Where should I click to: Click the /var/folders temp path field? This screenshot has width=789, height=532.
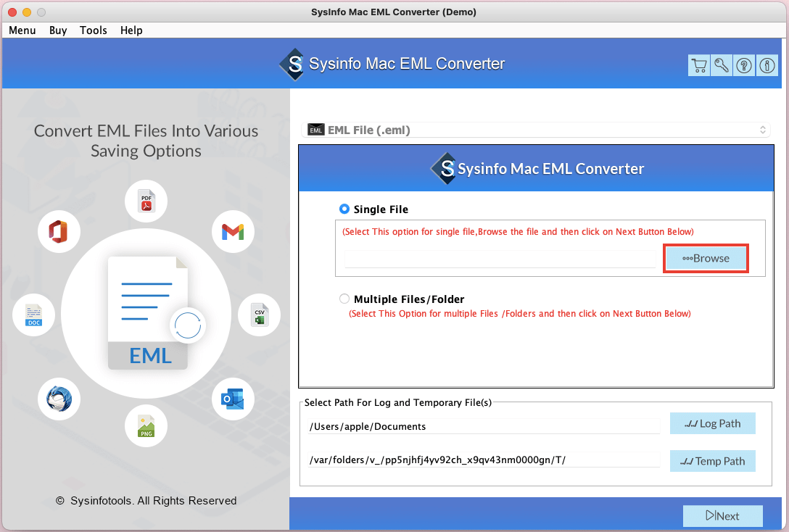pos(484,460)
